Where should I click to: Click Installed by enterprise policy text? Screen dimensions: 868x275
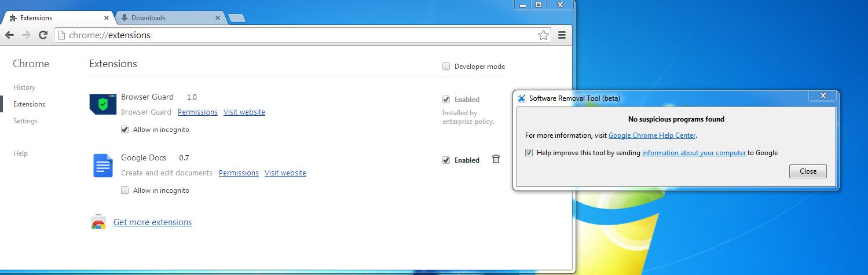pos(468,118)
